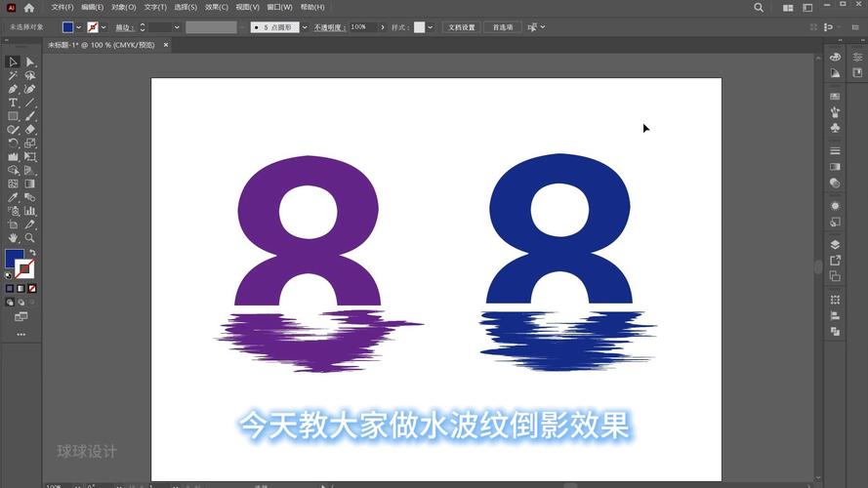This screenshot has height=488, width=868.
Task: Choose the Free Transform tool
Action: tap(30, 156)
